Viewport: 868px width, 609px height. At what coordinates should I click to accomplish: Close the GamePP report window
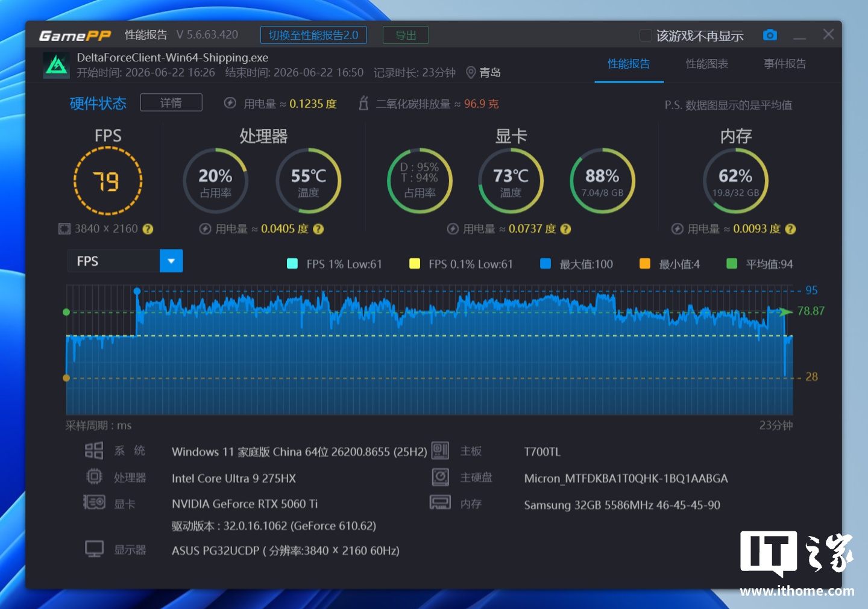[x=829, y=34]
